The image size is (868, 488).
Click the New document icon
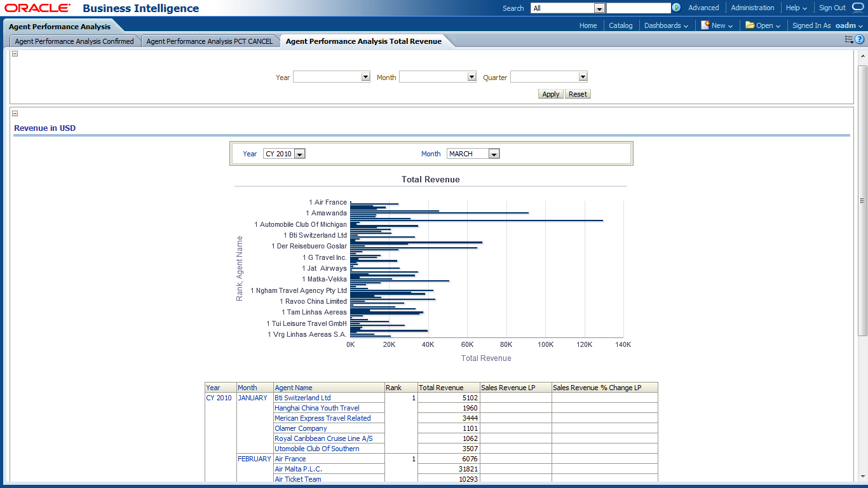click(705, 25)
